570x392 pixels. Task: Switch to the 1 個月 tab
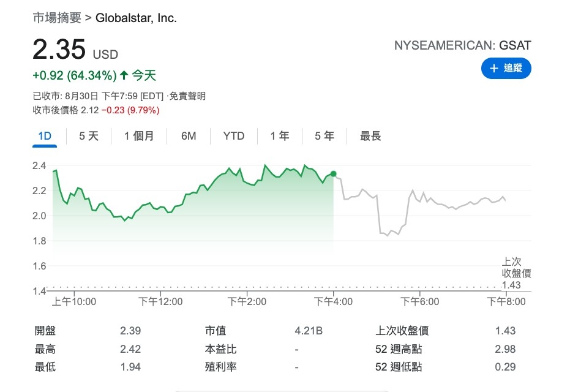coord(139,136)
